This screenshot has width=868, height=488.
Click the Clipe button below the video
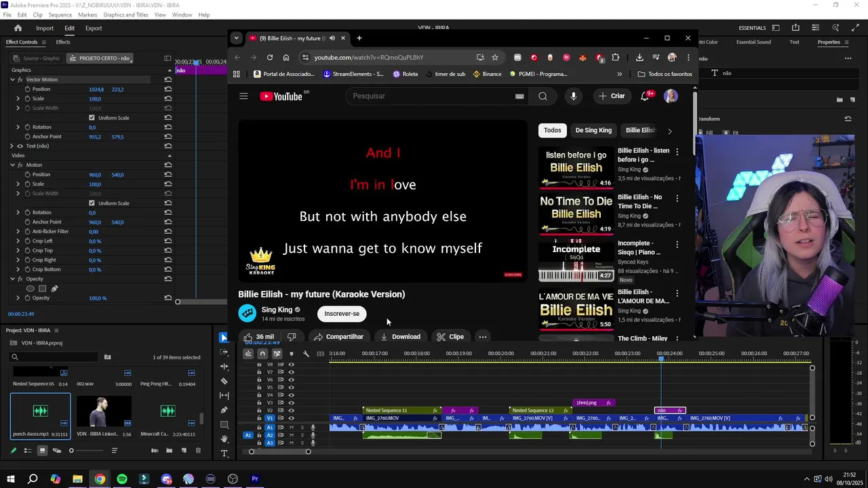click(450, 337)
